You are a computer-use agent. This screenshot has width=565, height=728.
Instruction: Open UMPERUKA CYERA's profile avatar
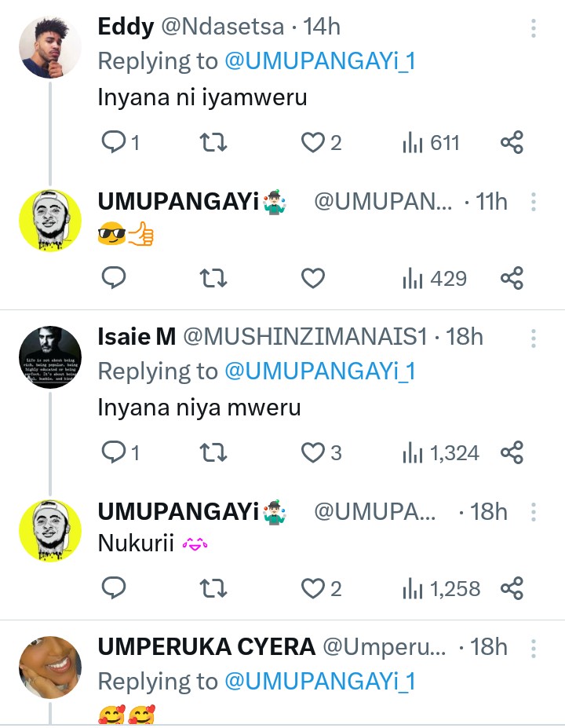pos(50,667)
